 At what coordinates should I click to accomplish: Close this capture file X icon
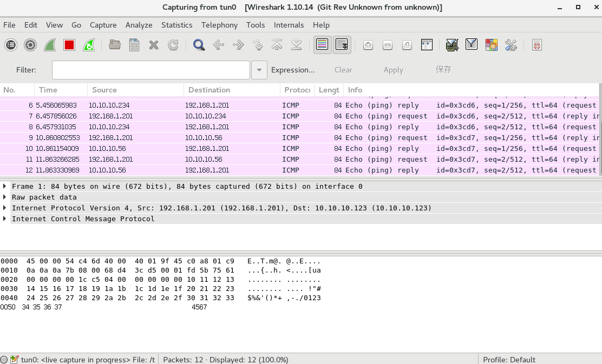point(154,45)
